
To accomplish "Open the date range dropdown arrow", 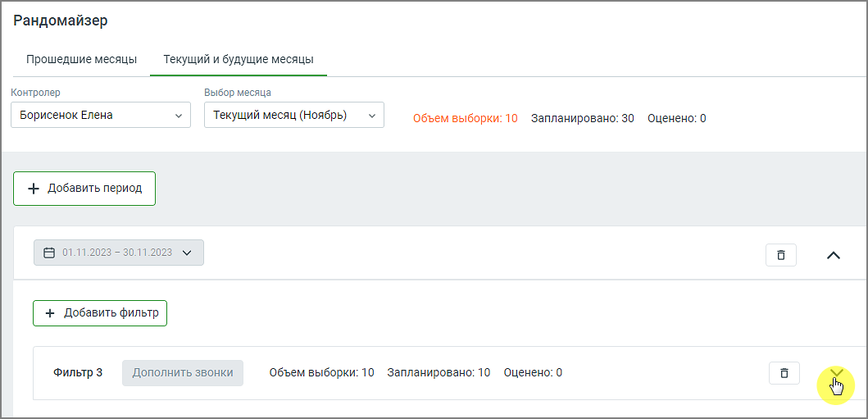I will (x=187, y=253).
